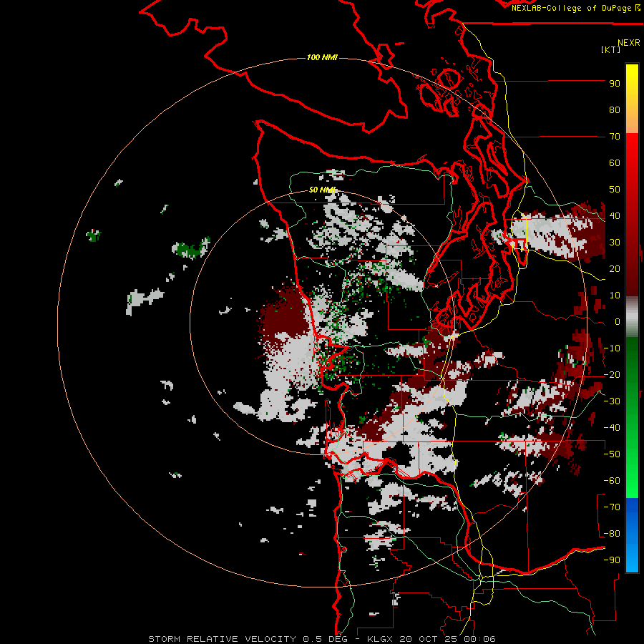Click the 70 value on the velocity scale
The width and height of the screenshot is (644, 644).
click(x=615, y=137)
